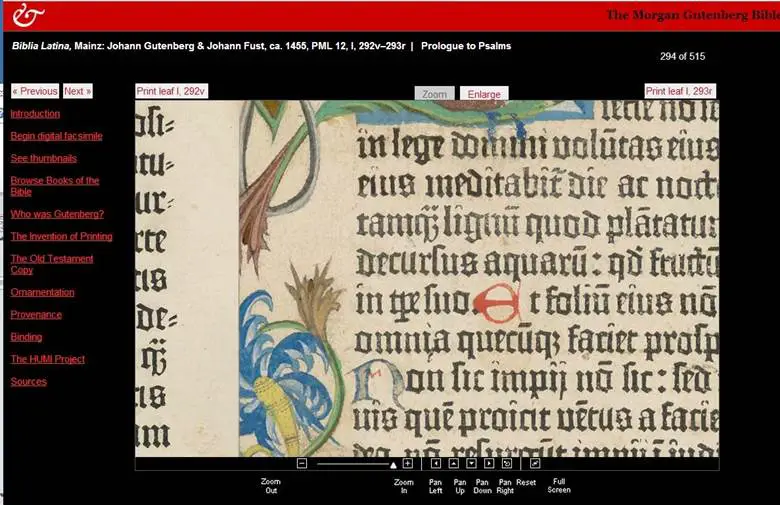This screenshot has height=505, width=780.
Task: Click the reset view icon
Action: coord(507,463)
